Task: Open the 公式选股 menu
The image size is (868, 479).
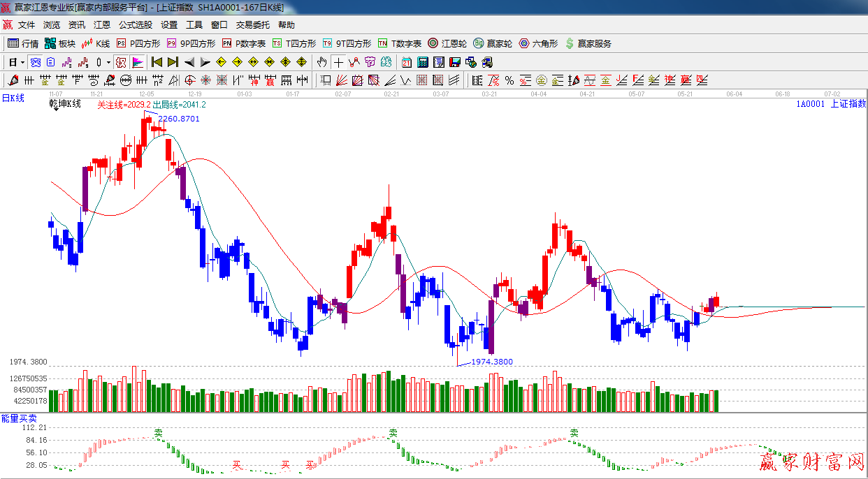Action: 135,25
